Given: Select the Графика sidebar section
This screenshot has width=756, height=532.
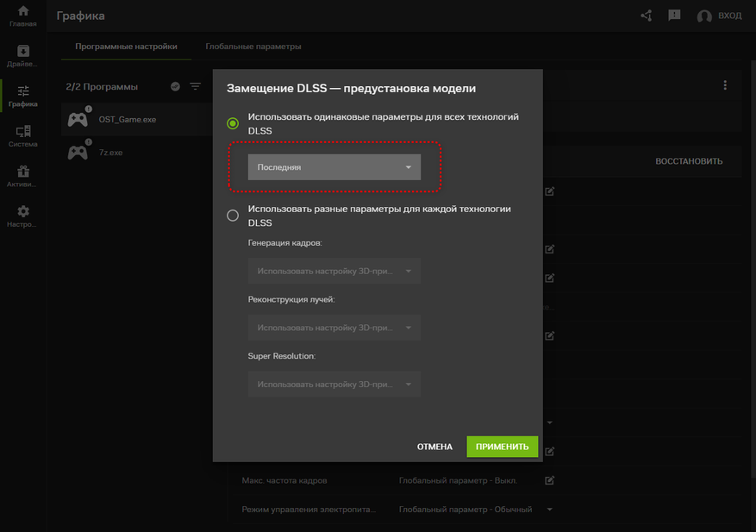Looking at the screenshot, I should coord(23,96).
